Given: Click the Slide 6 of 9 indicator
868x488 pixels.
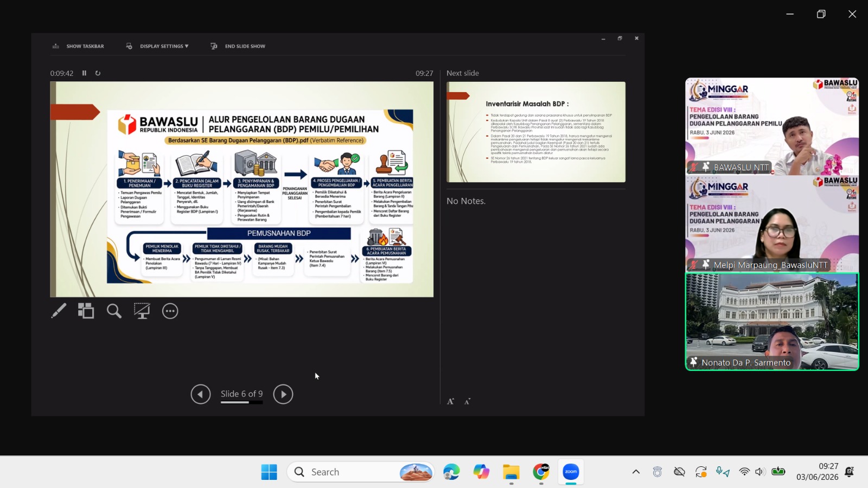Looking at the screenshot, I should 241,394.
